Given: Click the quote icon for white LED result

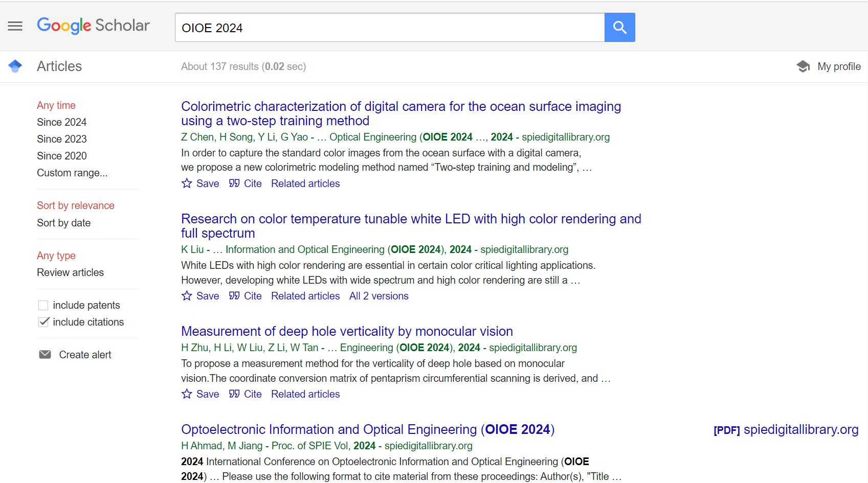Looking at the screenshot, I should pos(234,295).
